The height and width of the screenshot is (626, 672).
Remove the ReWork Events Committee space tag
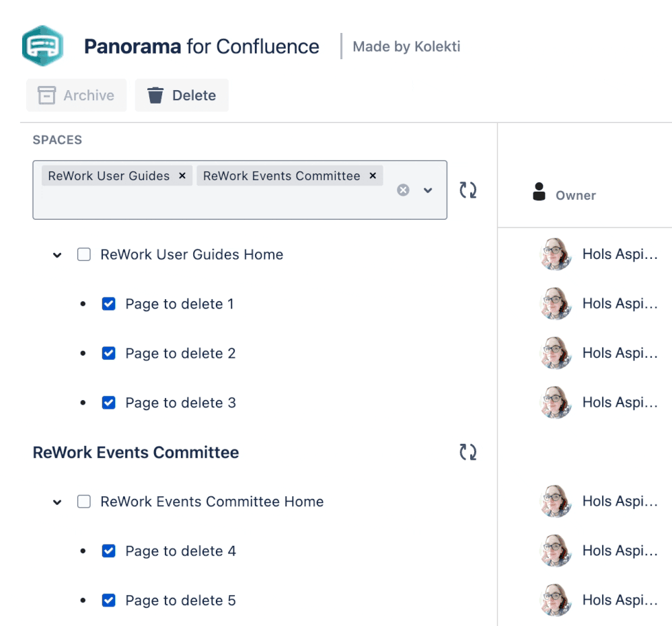pyautogui.click(x=373, y=175)
